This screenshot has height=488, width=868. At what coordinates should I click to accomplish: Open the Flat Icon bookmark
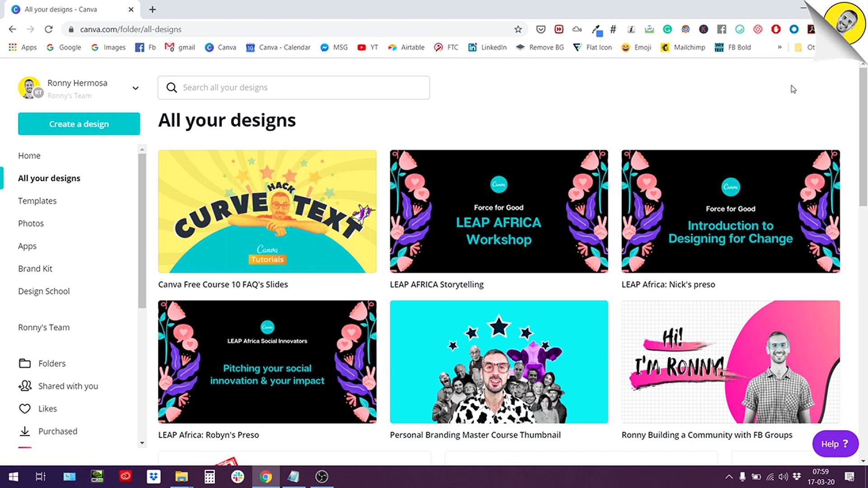592,47
